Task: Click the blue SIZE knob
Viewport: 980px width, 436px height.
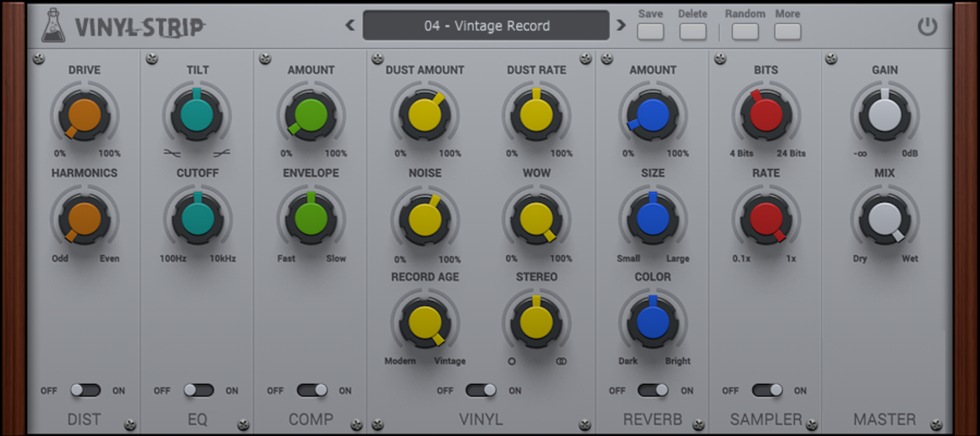Action: click(653, 218)
